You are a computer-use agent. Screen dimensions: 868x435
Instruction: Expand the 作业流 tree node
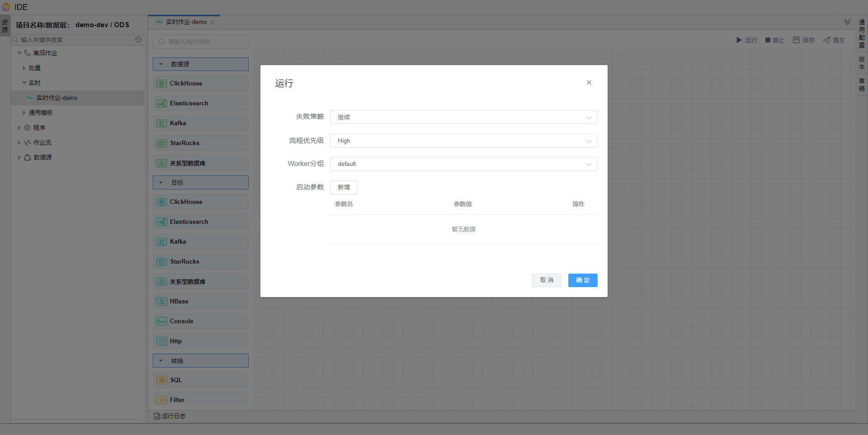[19, 142]
